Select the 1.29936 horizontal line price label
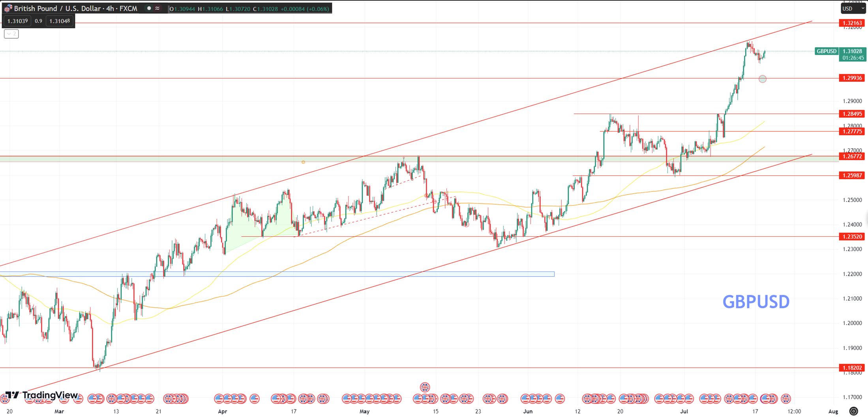Screen dimensions: 868x417 tap(852, 78)
